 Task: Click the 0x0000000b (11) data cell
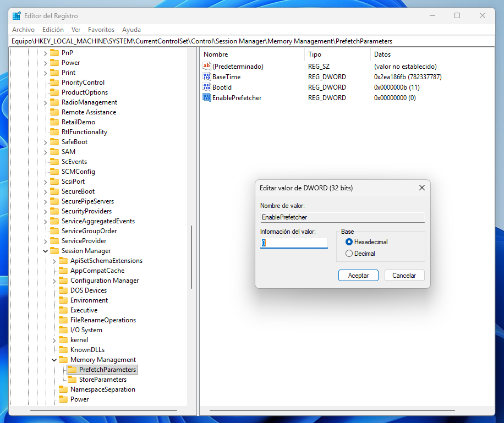point(397,87)
